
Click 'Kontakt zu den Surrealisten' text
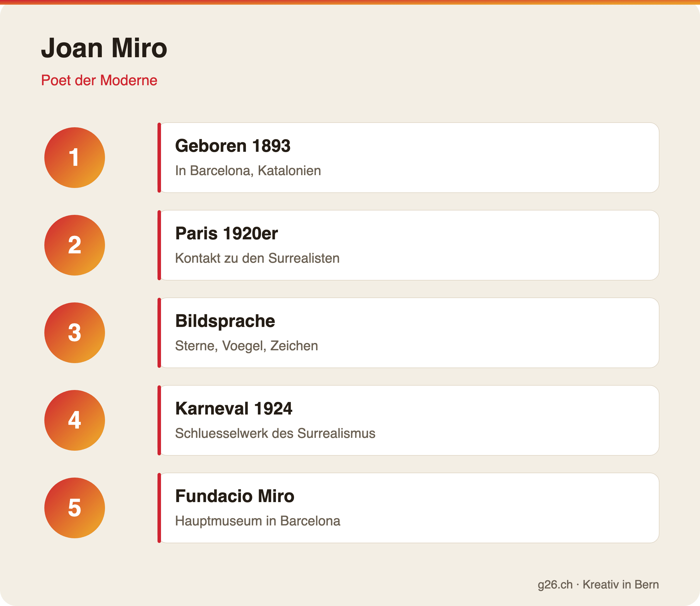pyautogui.click(x=257, y=258)
